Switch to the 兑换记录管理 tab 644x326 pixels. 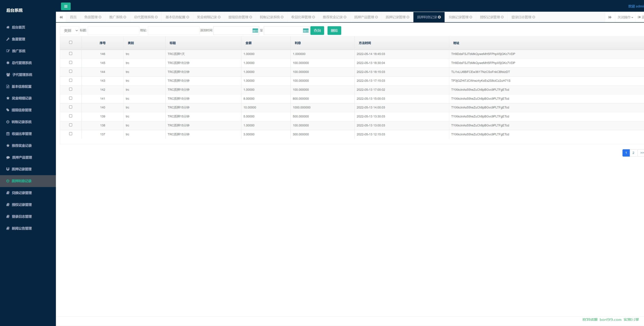(x=460, y=17)
